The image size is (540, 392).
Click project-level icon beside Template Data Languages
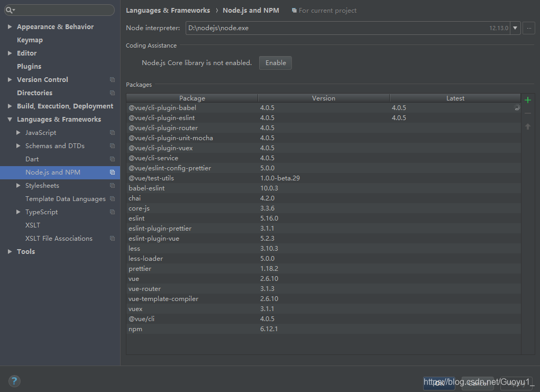pyautogui.click(x=112, y=199)
